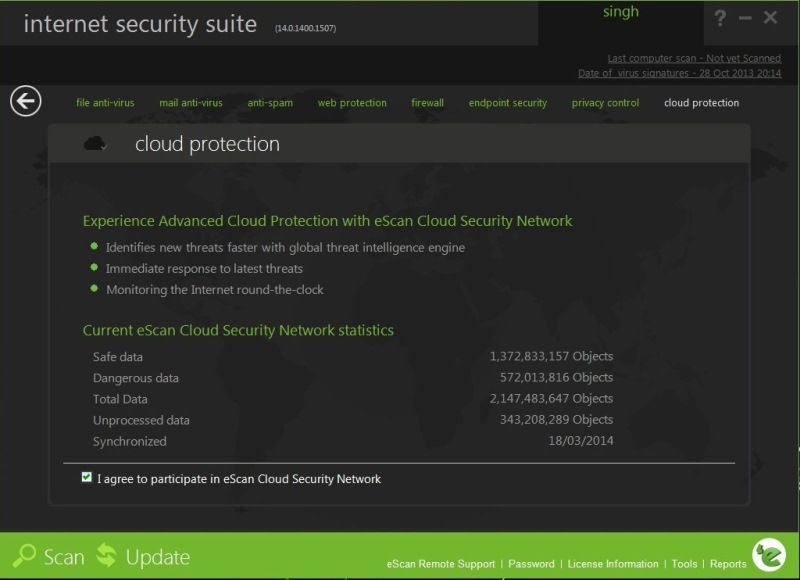This screenshot has width=800, height=580.
Task: Click the 343,208,289 Objects value
Action: 557,419
